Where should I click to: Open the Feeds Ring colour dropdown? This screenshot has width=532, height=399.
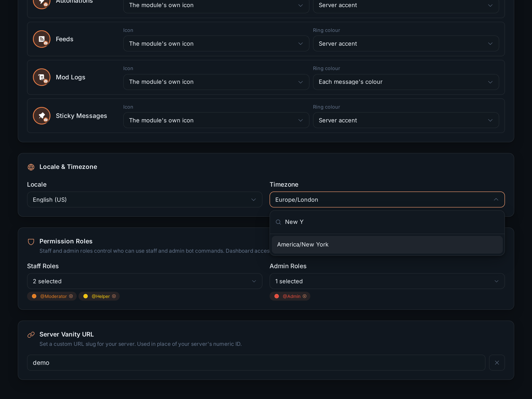406,43
